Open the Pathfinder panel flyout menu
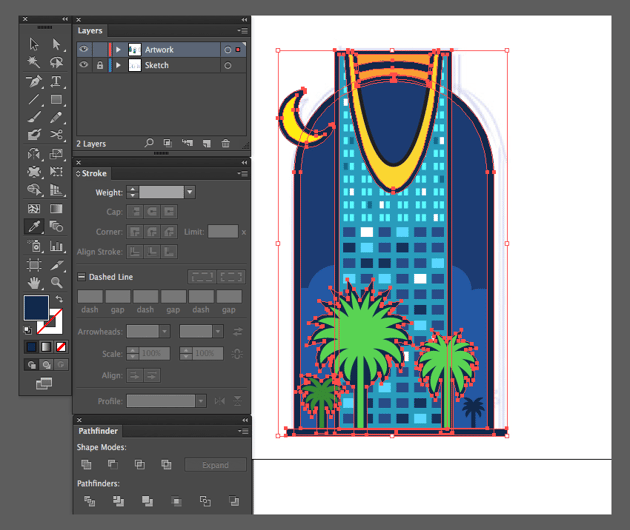Viewport: 630px width, 530px height. coord(243,431)
